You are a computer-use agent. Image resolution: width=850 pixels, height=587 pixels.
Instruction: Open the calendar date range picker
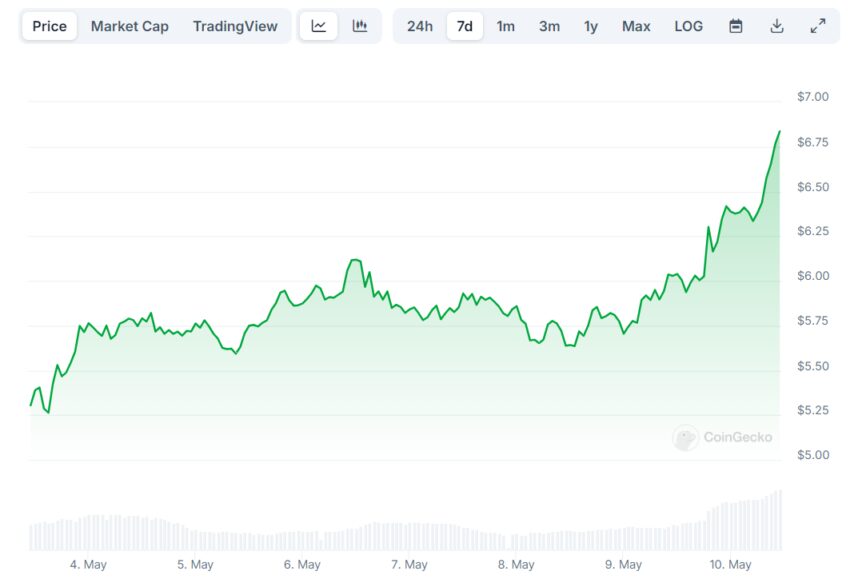pyautogui.click(x=736, y=26)
